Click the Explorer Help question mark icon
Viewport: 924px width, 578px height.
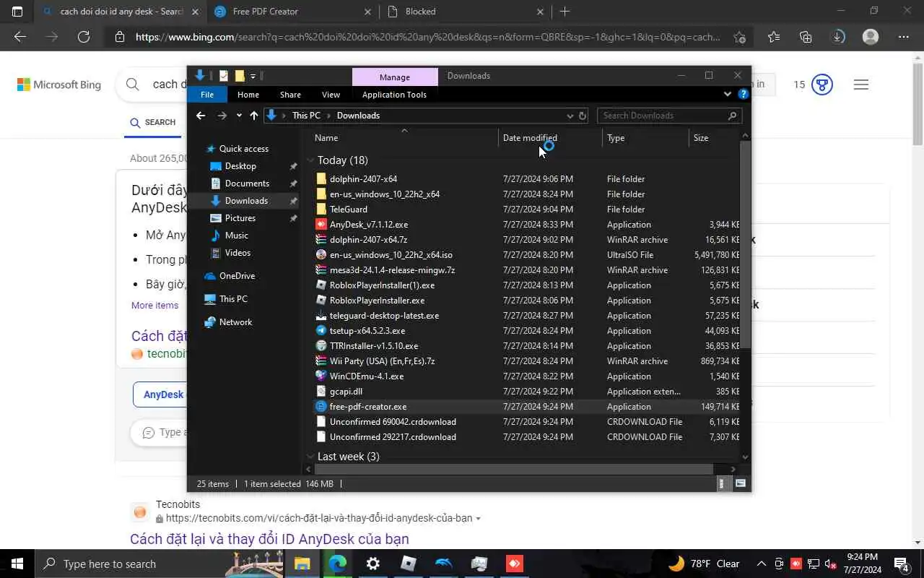click(x=743, y=94)
